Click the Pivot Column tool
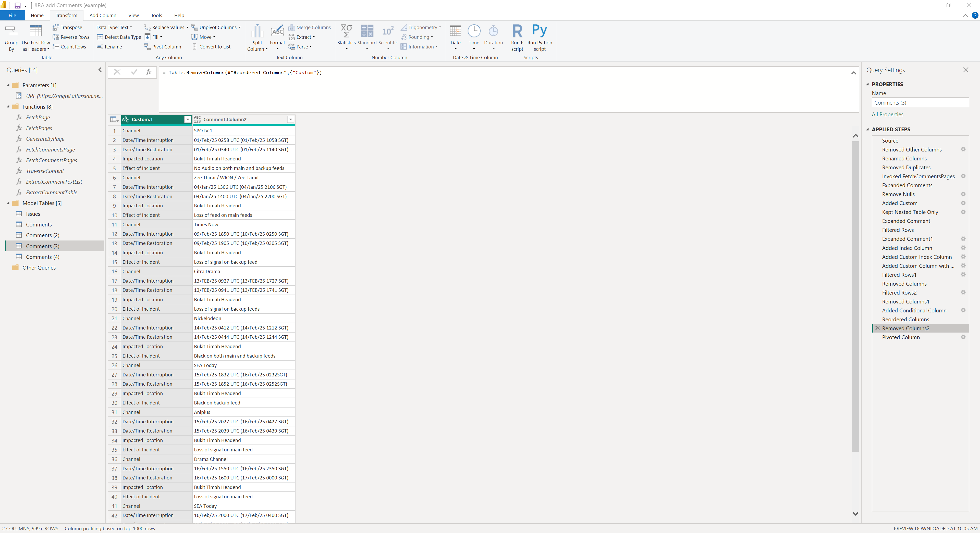This screenshot has height=533, width=980. tap(163, 47)
